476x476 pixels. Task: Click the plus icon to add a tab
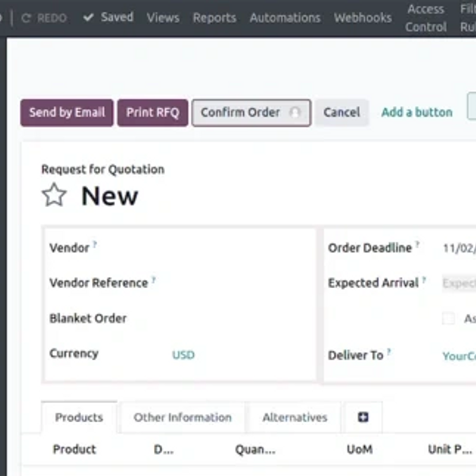click(x=363, y=417)
